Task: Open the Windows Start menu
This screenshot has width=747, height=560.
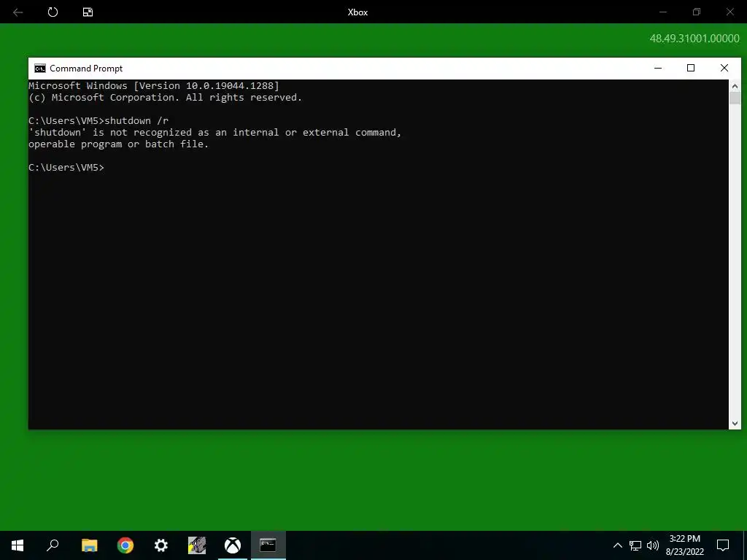Action: click(18, 545)
